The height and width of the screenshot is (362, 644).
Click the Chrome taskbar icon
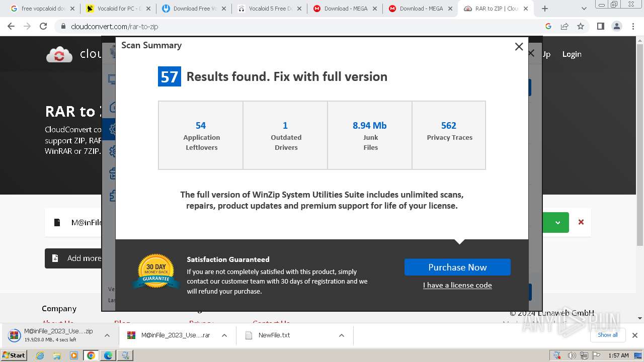pos(91,355)
